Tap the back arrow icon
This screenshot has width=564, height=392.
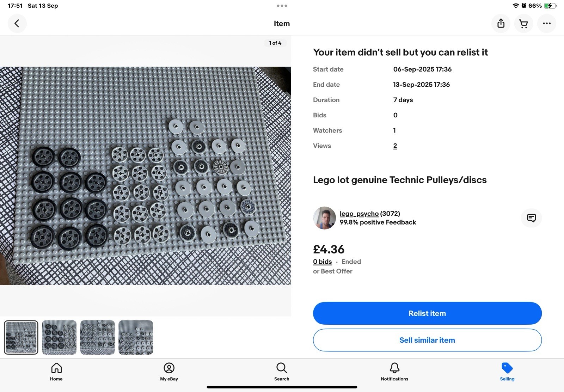point(17,24)
